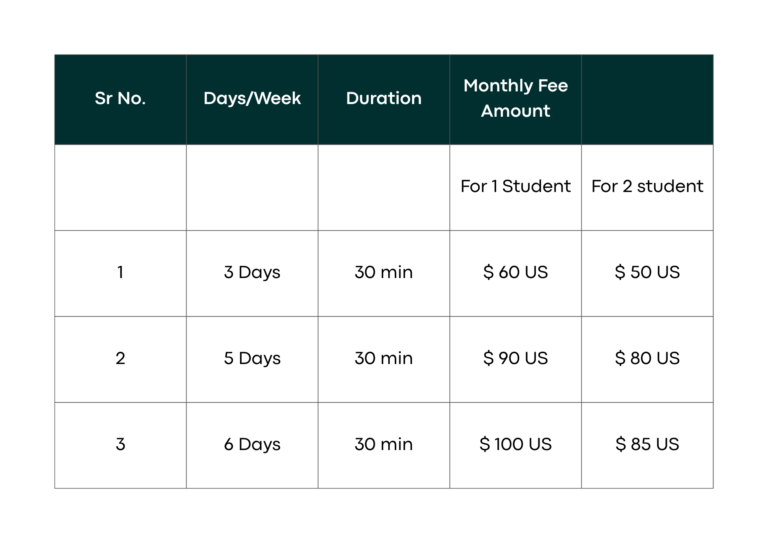Screen dimensions: 768x543
Task: Select the "6 Days" cell
Action: [x=252, y=444]
